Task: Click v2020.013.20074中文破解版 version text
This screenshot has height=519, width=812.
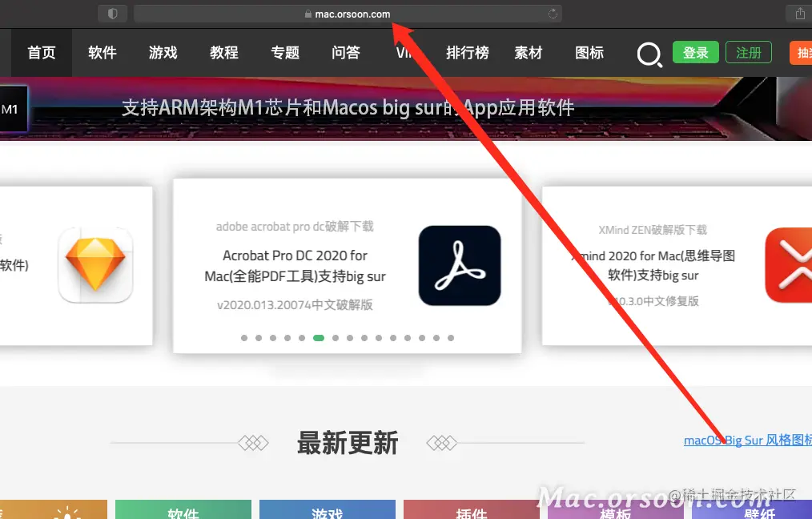Action: tap(295, 304)
